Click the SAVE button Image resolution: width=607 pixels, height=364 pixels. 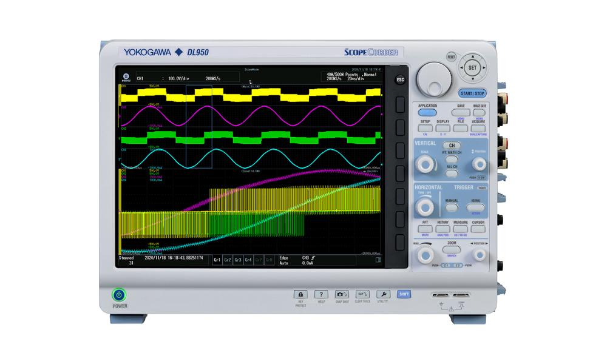(461, 113)
